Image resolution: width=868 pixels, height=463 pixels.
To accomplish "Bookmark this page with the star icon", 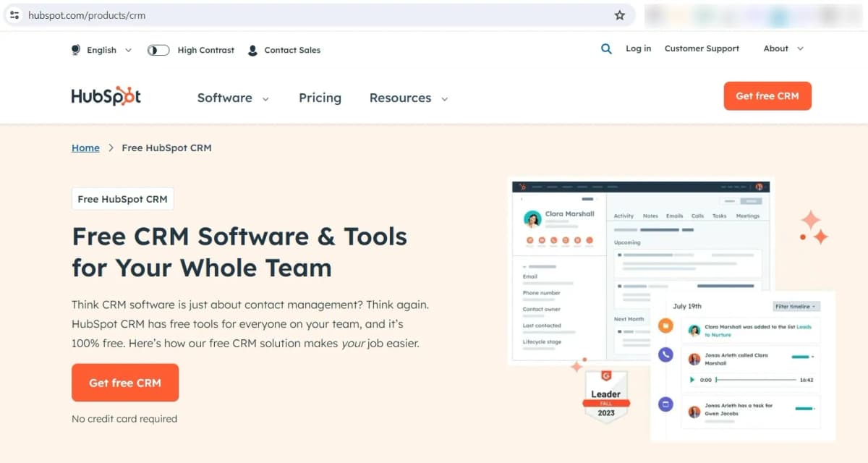I will click(620, 14).
